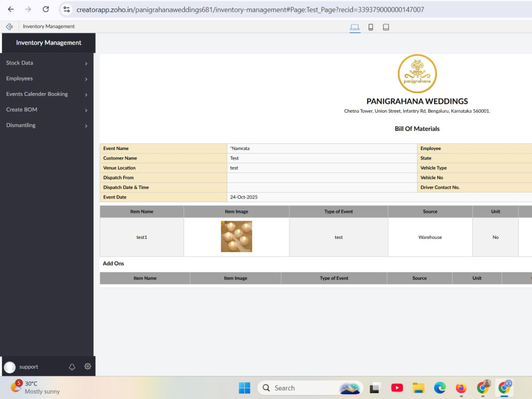Open File Explorer from taskbar
532x399 pixels.
(418, 387)
